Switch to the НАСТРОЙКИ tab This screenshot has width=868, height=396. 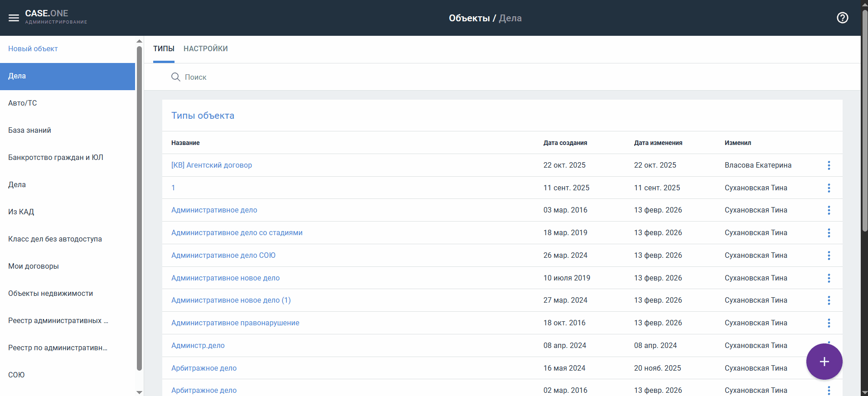pyautogui.click(x=205, y=49)
